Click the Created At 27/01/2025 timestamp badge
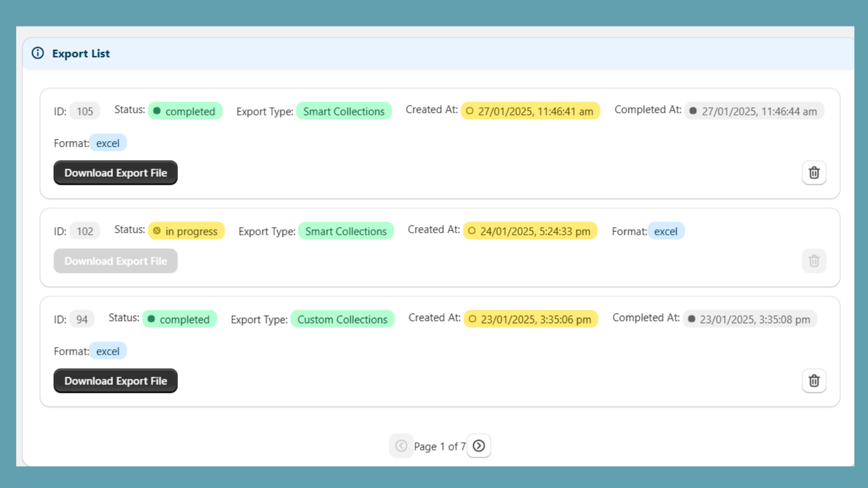The width and height of the screenshot is (868, 488). click(x=530, y=111)
